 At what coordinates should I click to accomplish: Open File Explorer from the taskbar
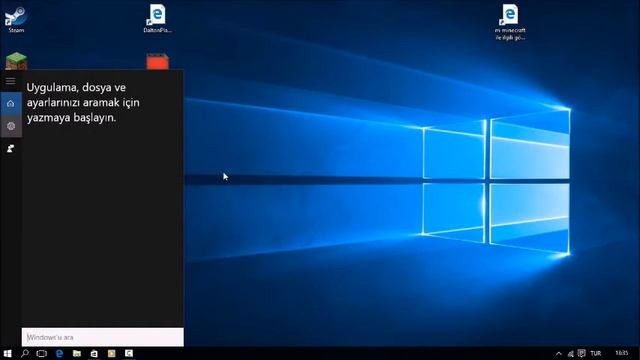click(x=77, y=353)
